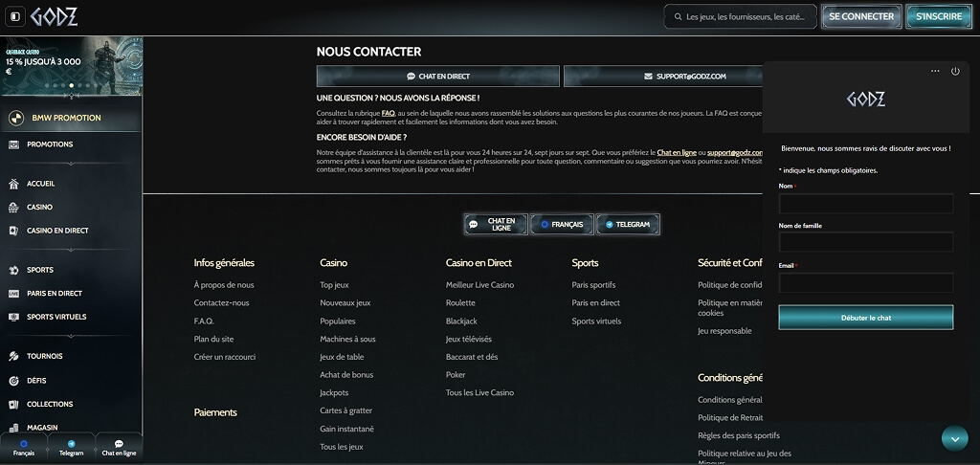The height and width of the screenshot is (465, 980).
Task: Click the S'inscrire button
Action: coord(939,17)
